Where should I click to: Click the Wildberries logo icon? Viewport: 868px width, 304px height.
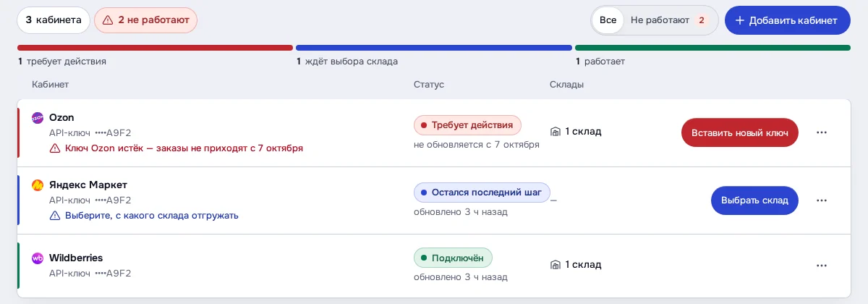[x=38, y=258]
